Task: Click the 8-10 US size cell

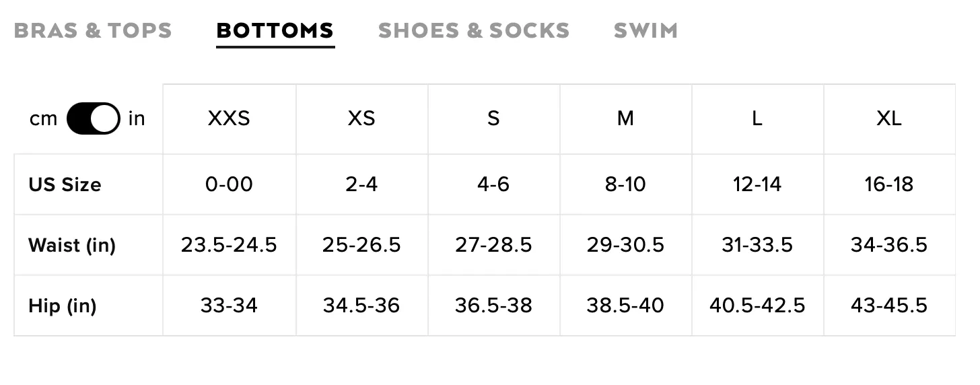Action: coord(625,184)
